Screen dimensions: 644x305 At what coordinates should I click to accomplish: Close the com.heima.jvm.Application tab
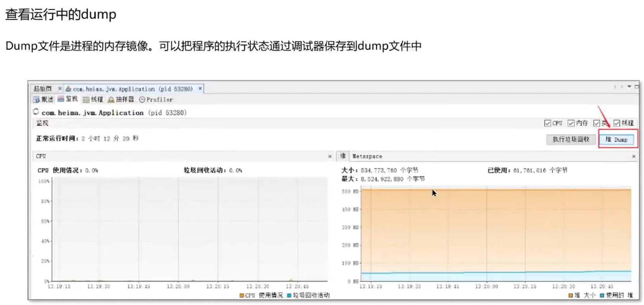click(x=200, y=89)
